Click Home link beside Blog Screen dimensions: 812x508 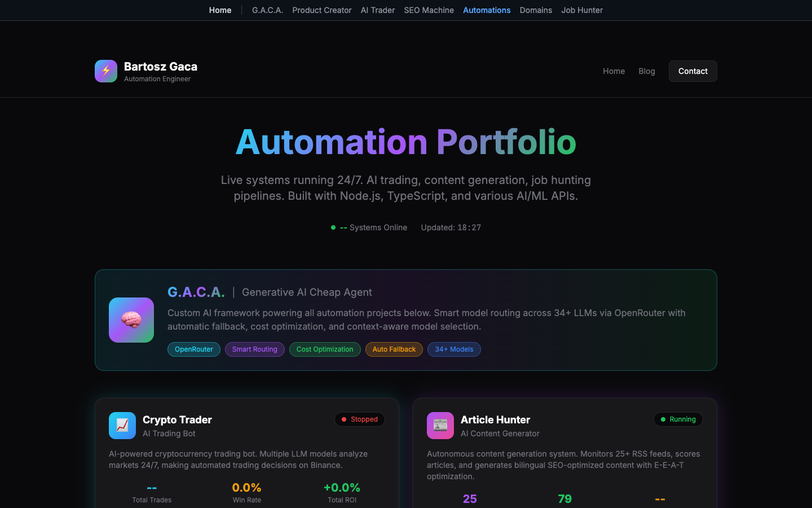(614, 71)
